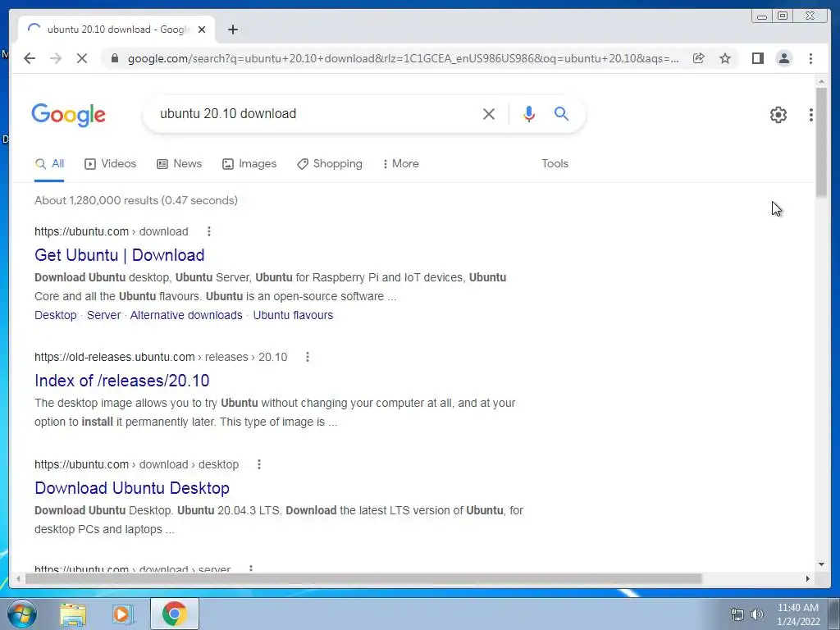This screenshot has width=840, height=630.
Task: Switch to News results tab
Action: (179, 164)
